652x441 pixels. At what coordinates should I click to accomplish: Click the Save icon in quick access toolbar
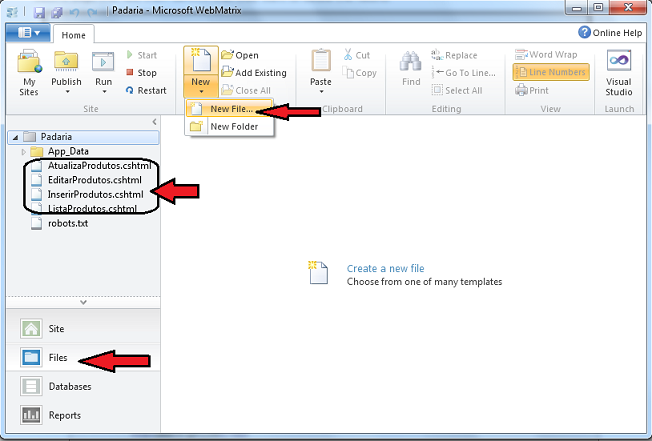pos(39,11)
